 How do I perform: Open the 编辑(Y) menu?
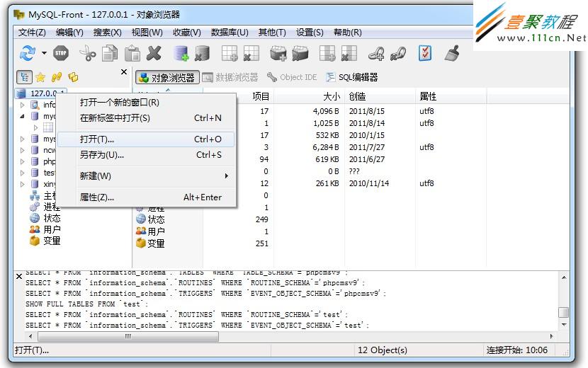tap(69, 33)
